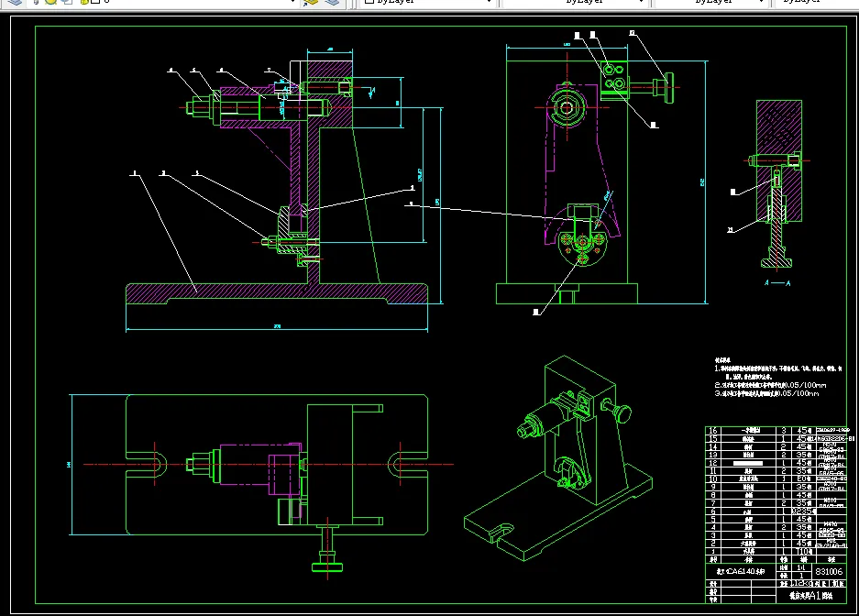This screenshot has width=859, height=616.
Task: Select the 1.12kg weight text
Action: click(x=802, y=584)
